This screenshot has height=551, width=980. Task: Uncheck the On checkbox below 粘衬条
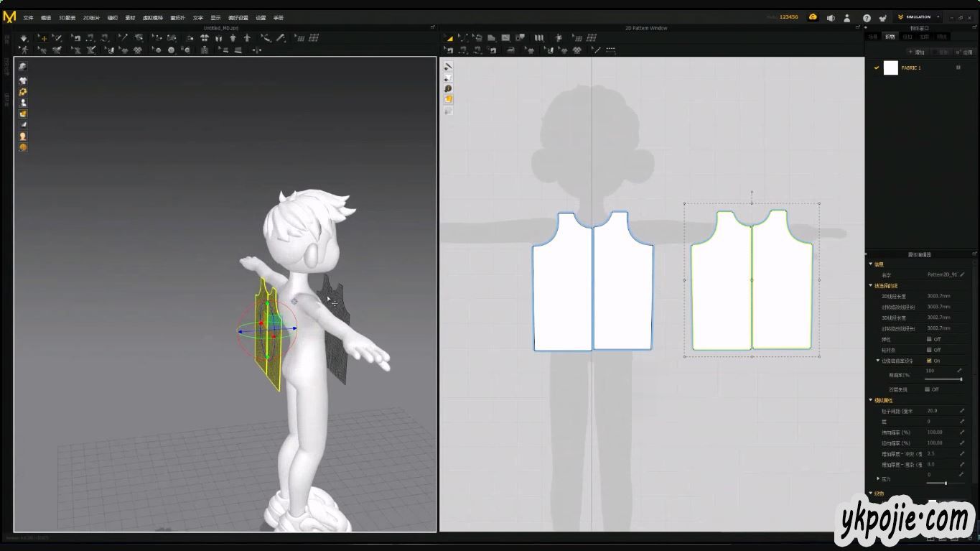click(x=929, y=361)
